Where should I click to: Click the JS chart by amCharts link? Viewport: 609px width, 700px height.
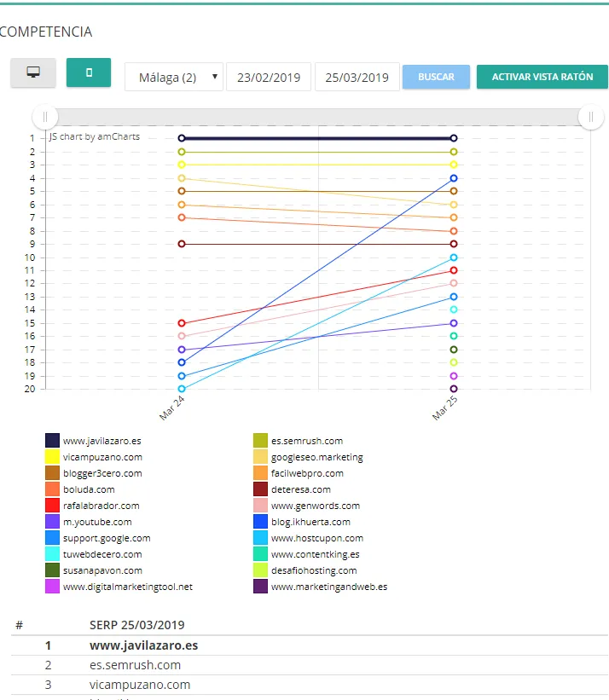pos(94,136)
